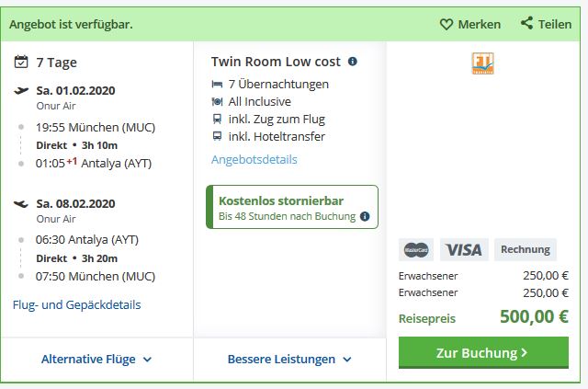Click the bed icon next to 7 Übernachtungen
The height and width of the screenshot is (389, 588).
217,84
